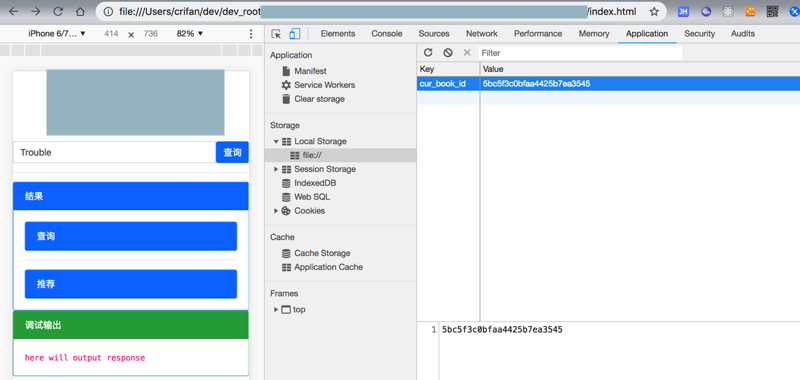Click the 结果 panel header

click(x=131, y=196)
